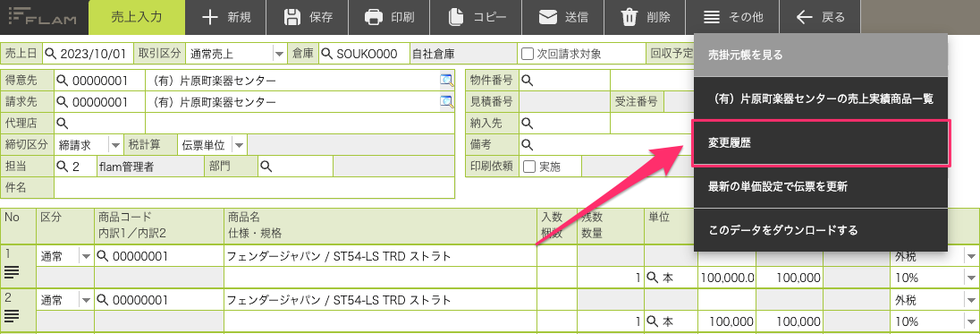Click the コピー documents icon
The height and width of the screenshot is (334, 980).
click(x=457, y=18)
